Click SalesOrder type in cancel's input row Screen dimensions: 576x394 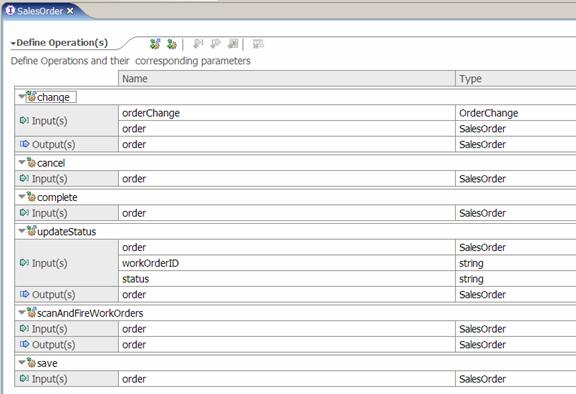click(x=516, y=178)
